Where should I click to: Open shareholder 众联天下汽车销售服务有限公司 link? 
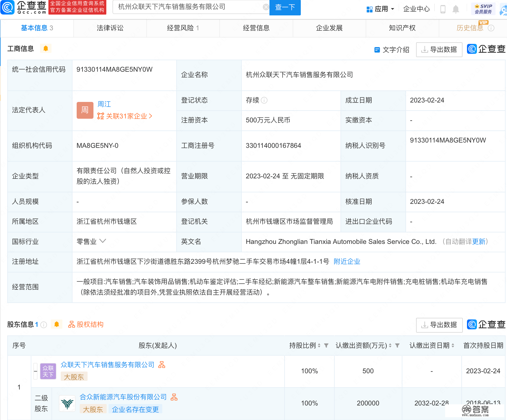coord(107,365)
